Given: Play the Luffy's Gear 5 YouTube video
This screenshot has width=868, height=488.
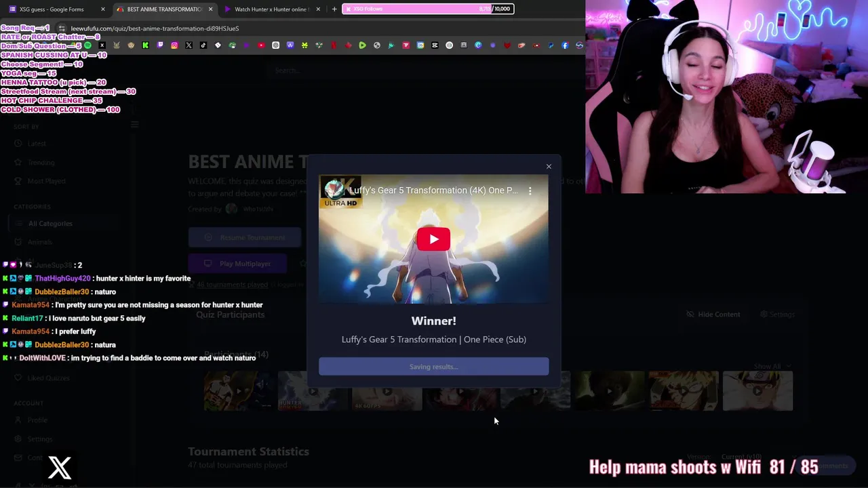Looking at the screenshot, I should 433,239.
